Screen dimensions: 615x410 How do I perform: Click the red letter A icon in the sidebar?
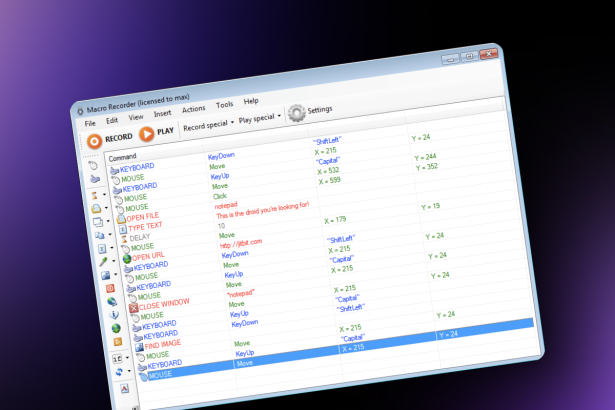124,389
